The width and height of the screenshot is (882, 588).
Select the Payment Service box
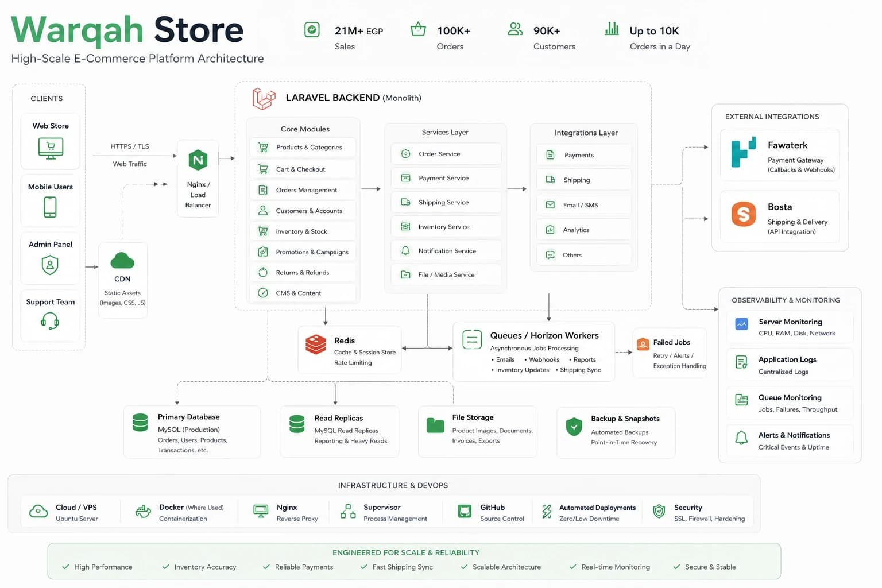(446, 178)
